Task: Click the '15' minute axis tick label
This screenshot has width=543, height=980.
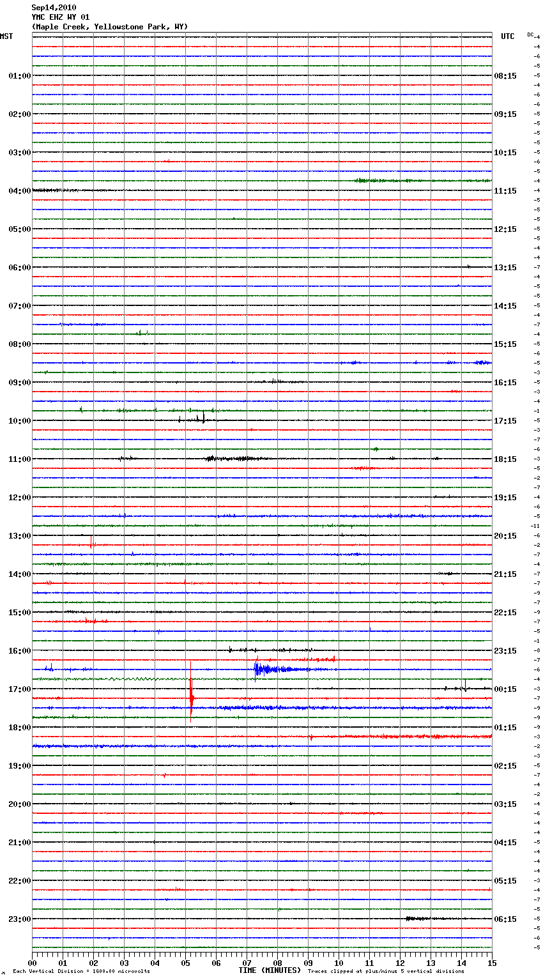Action: point(491,963)
